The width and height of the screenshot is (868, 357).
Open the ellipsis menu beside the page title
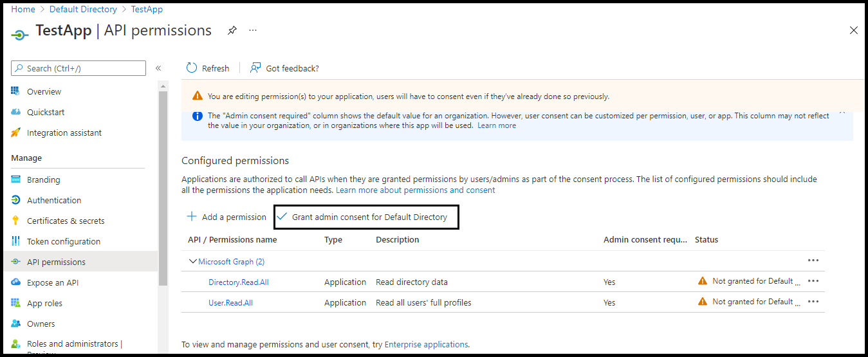253,30
